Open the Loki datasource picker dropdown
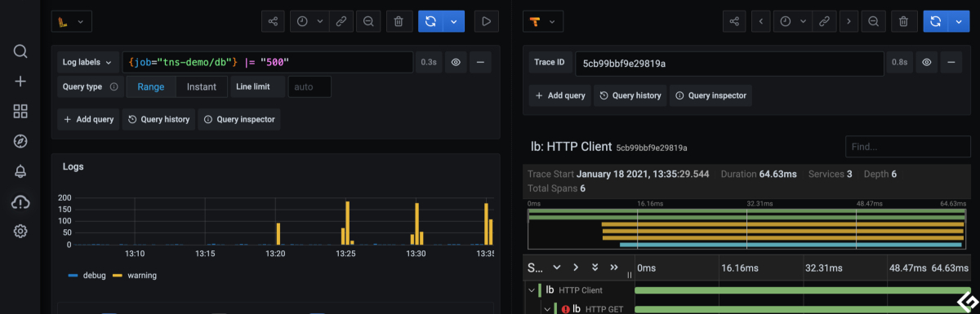This screenshot has width=980, height=314. click(72, 21)
